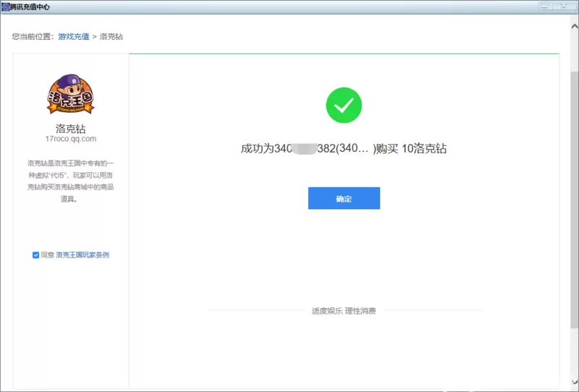
Task: Close the 腾讯充值中心 window
Action: [564, 6]
